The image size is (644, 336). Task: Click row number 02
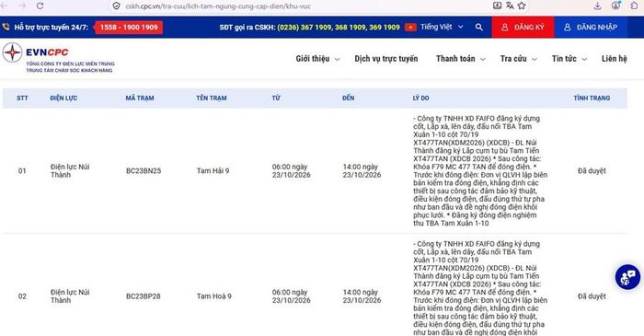(x=22, y=296)
